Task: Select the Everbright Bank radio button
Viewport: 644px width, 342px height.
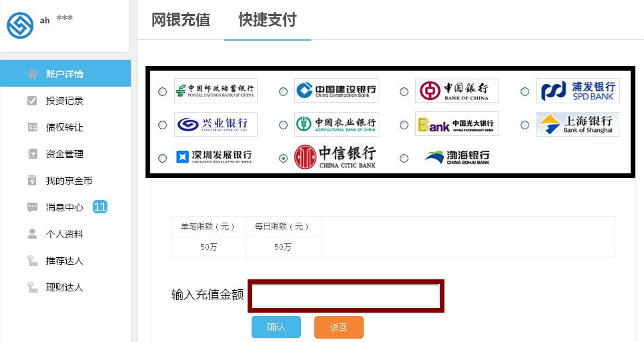Action: click(404, 125)
